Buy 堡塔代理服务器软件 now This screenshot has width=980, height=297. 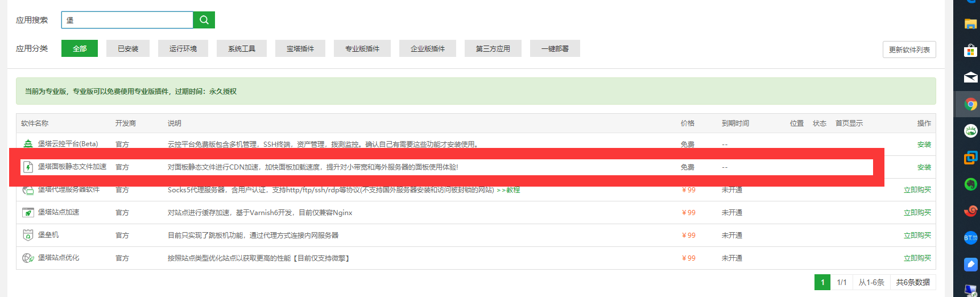(917, 190)
